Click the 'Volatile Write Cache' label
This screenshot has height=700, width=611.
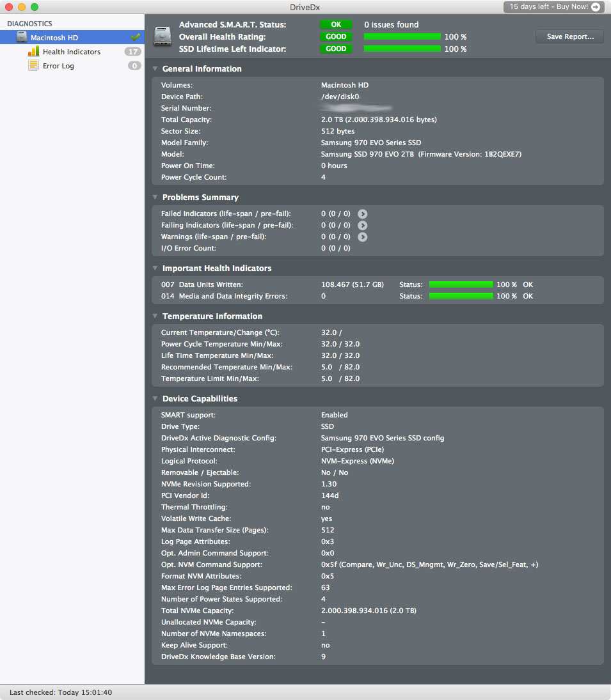[196, 518]
